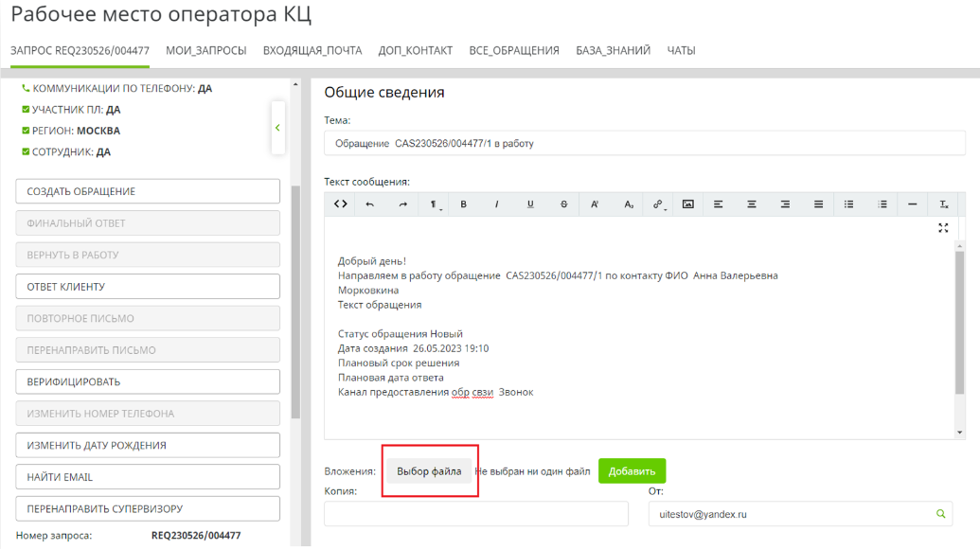Apply italic formatting in the editor
This screenshot has width=980, height=549.
pos(496,204)
